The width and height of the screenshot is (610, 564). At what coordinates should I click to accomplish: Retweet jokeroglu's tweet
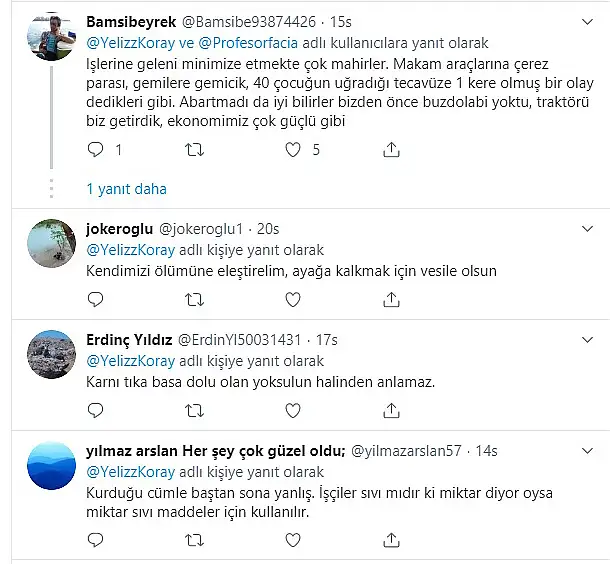(195, 298)
